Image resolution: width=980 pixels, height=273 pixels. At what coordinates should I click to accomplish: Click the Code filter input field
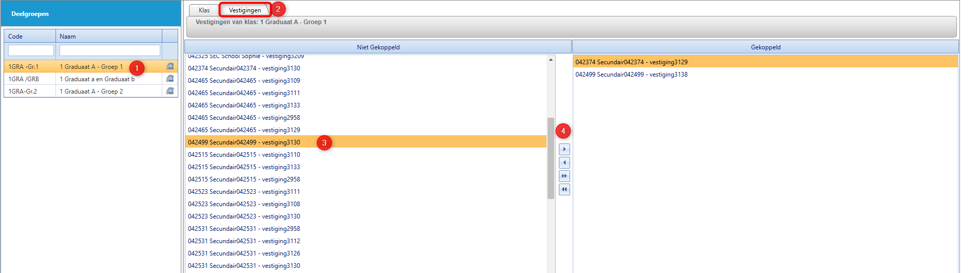pyautogui.click(x=31, y=50)
